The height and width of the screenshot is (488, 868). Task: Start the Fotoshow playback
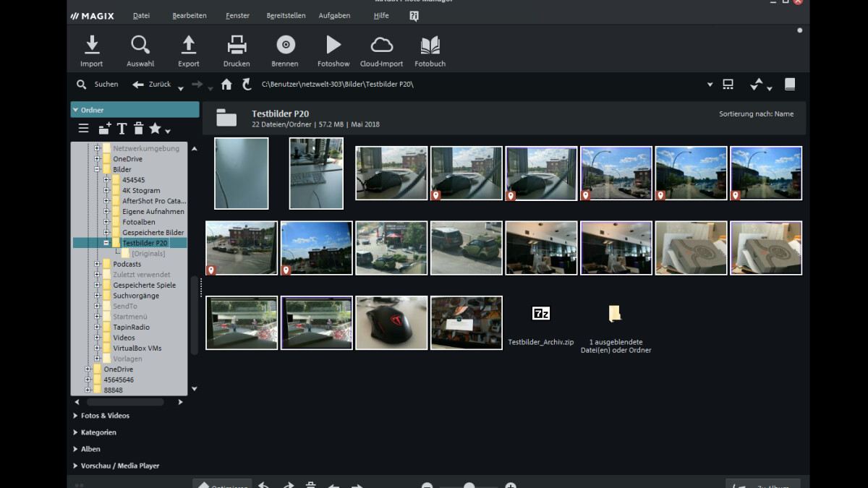333,51
